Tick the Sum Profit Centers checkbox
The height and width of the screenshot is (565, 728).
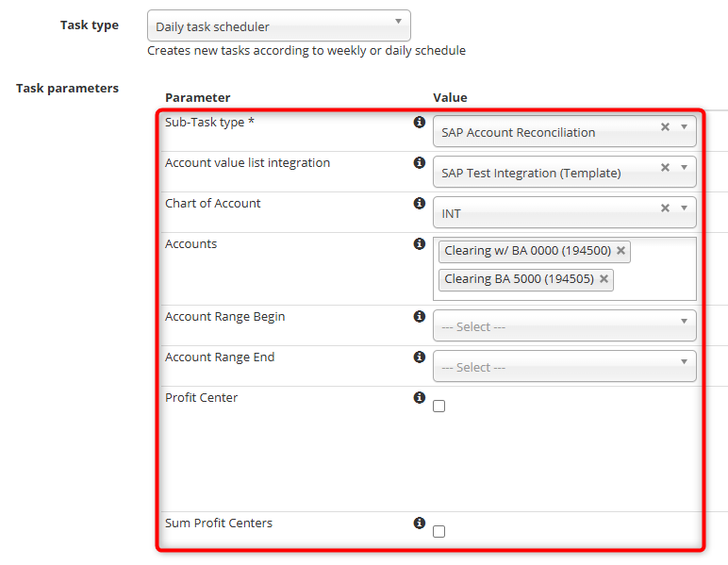439,532
